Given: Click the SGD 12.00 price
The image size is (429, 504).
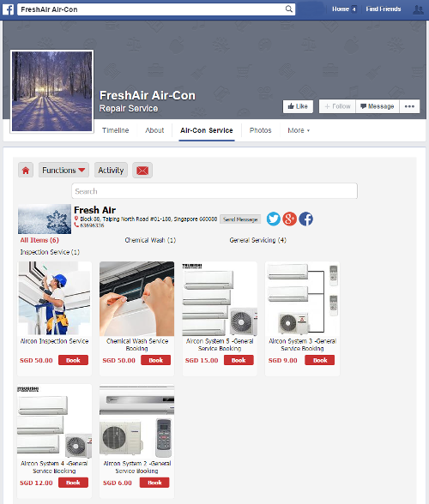Looking at the screenshot, I should (x=36, y=483).
